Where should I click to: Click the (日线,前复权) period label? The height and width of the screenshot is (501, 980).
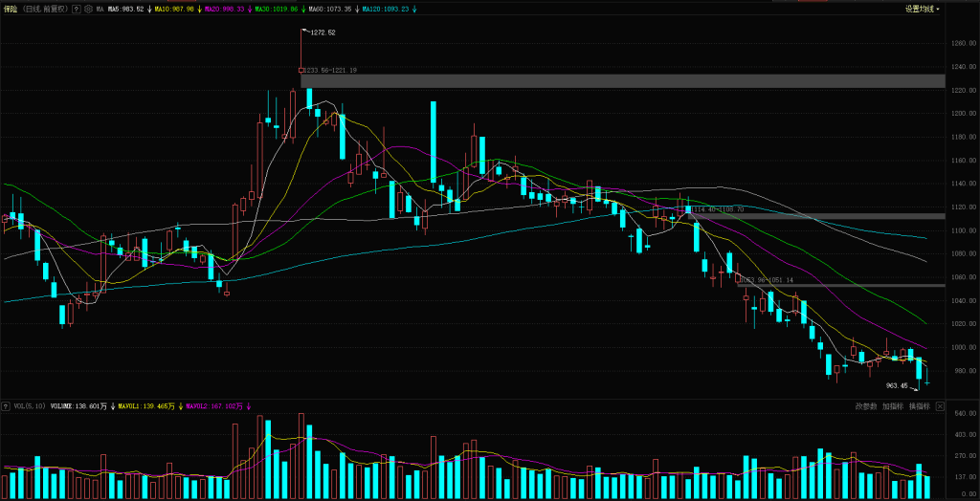pos(45,9)
